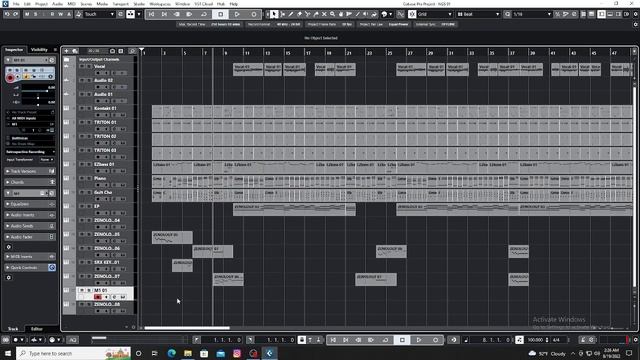Select the Mute X tool
640x360 pixels.
pos(324,14)
